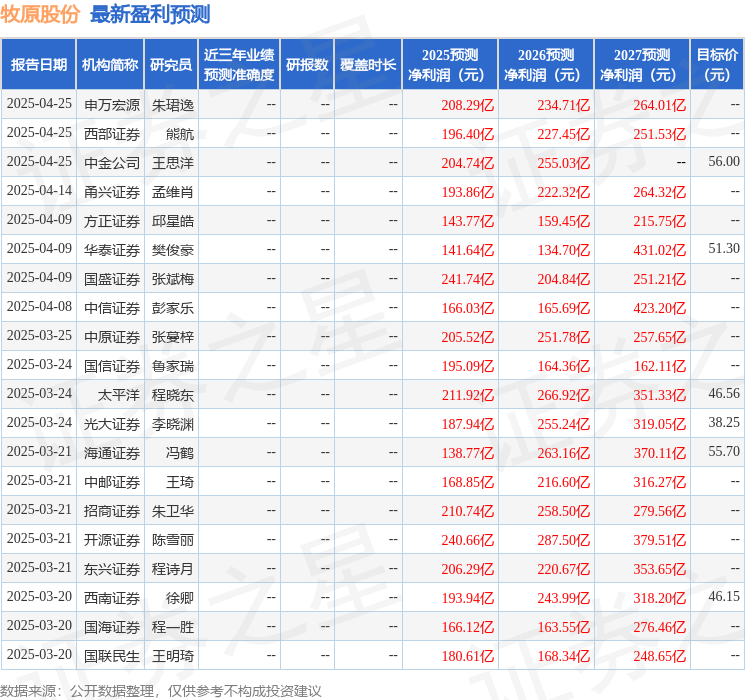Select the 招商证券 institution cell
Image resolution: width=745 pixels, height=700 pixels.
[112, 511]
